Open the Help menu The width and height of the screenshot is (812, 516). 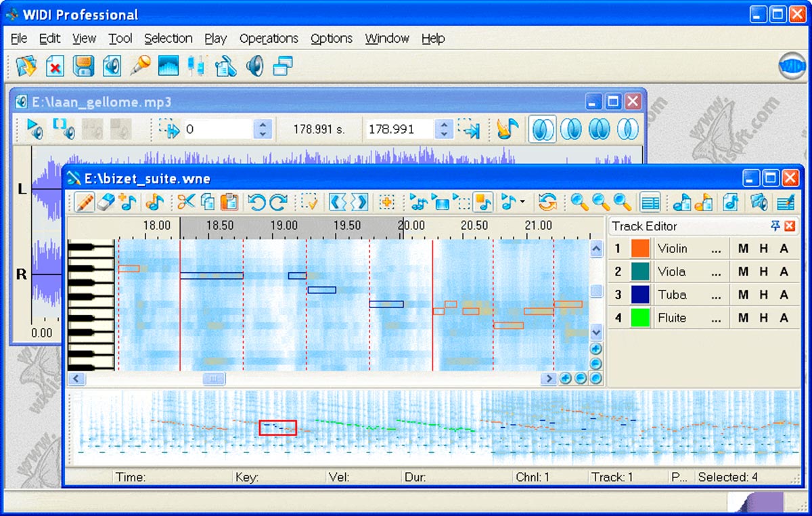[x=433, y=39]
